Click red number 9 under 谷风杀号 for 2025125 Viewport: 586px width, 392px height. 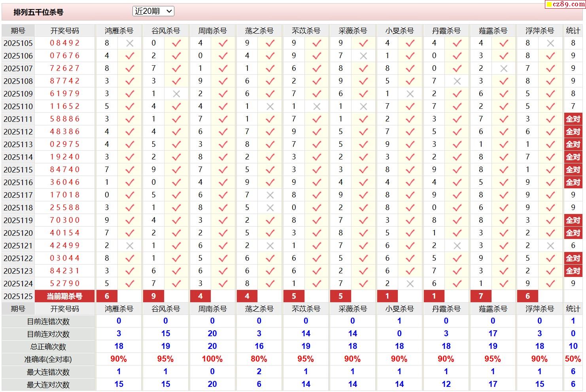click(x=153, y=296)
